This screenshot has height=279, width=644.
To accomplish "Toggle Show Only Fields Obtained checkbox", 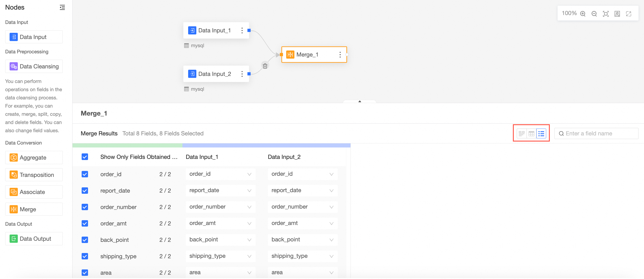I will pyautogui.click(x=85, y=157).
